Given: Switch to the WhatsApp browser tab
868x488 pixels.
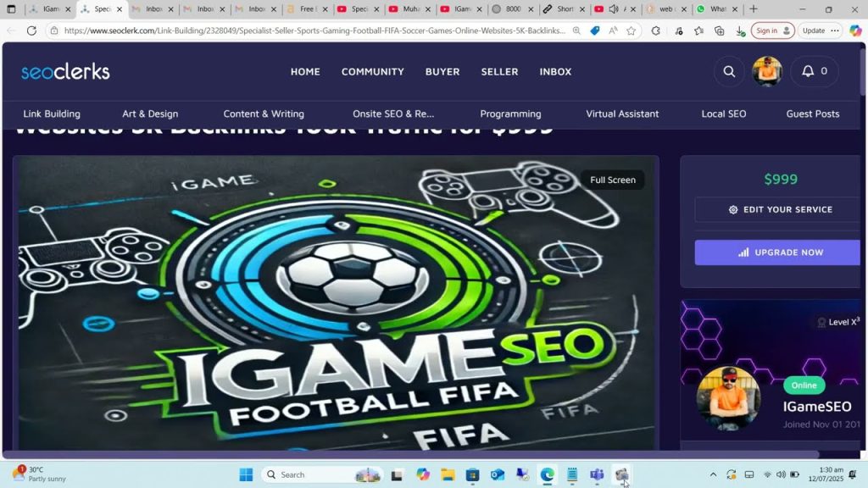Looking at the screenshot, I should tap(717, 8).
